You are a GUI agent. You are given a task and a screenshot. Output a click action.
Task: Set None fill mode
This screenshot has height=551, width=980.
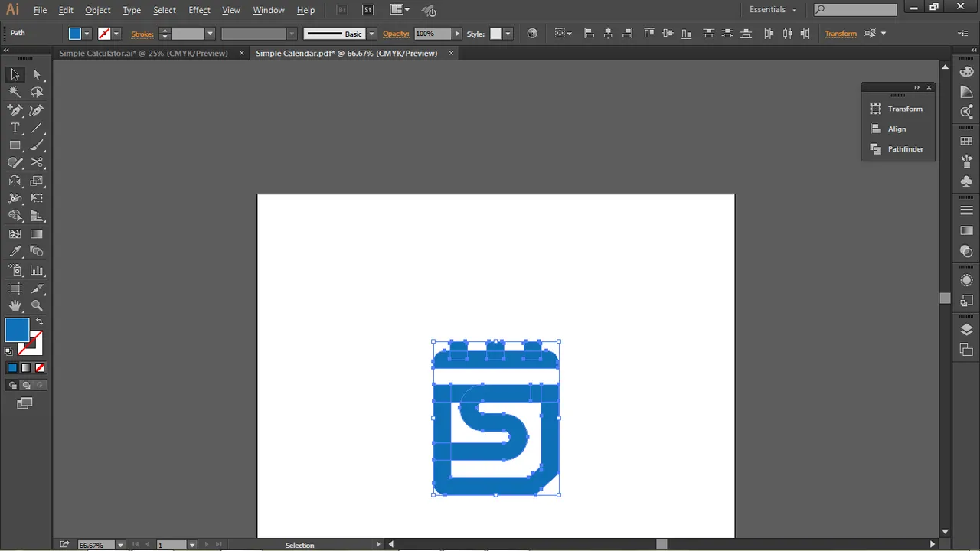(x=40, y=367)
